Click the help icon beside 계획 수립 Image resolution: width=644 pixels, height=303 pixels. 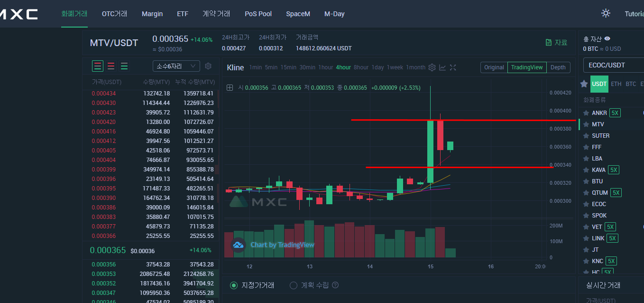335,285
